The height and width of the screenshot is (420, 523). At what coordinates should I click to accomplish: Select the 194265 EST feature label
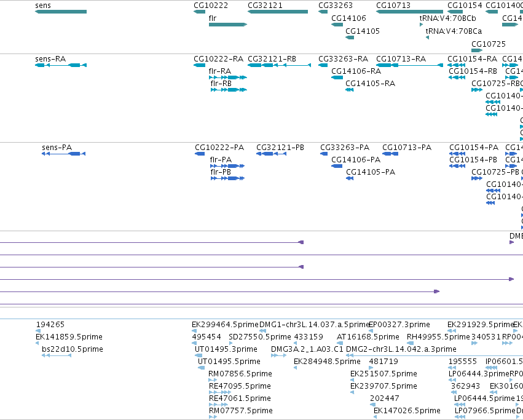pos(50,325)
